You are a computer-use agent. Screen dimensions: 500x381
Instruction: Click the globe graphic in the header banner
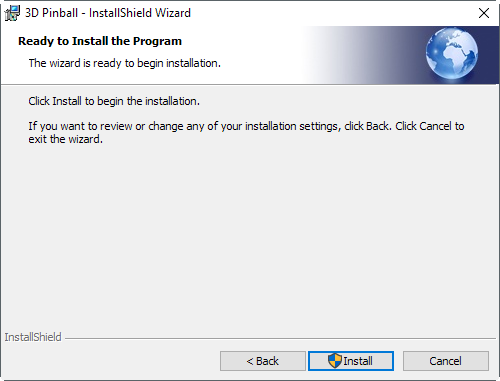452,53
